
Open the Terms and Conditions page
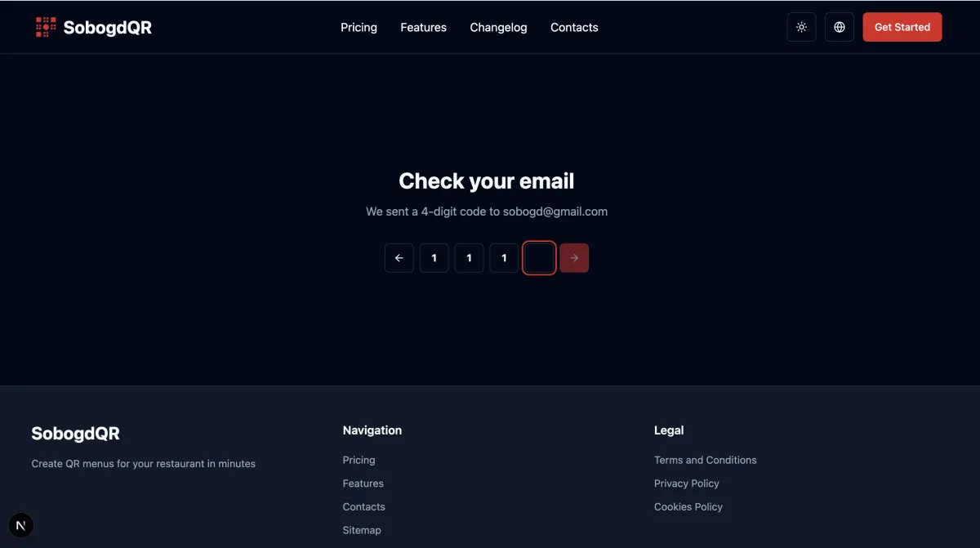pos(705,460)
